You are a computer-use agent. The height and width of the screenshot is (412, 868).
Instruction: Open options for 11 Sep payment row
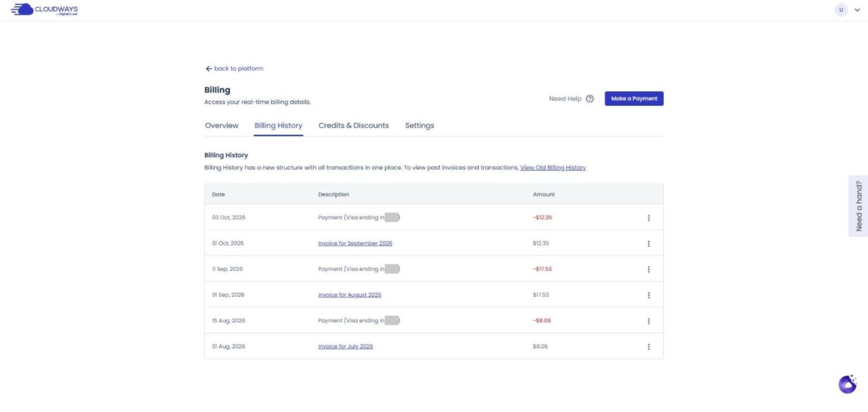tap(649, 269)
